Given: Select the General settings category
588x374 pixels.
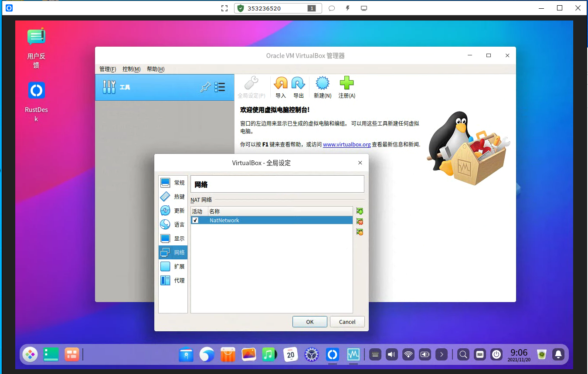Looking at the screenshot, I should [173, 183].
